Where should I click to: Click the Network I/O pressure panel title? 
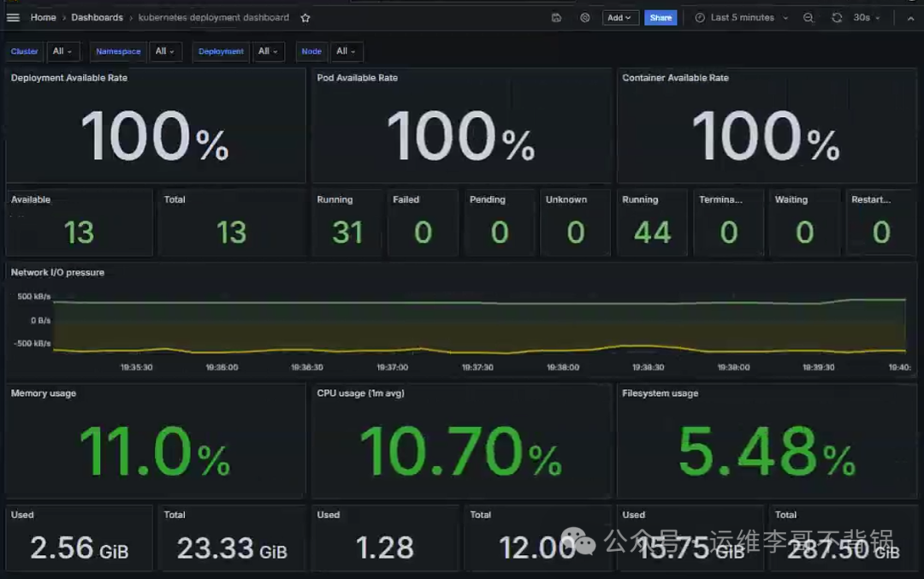(x=57, y=273)
